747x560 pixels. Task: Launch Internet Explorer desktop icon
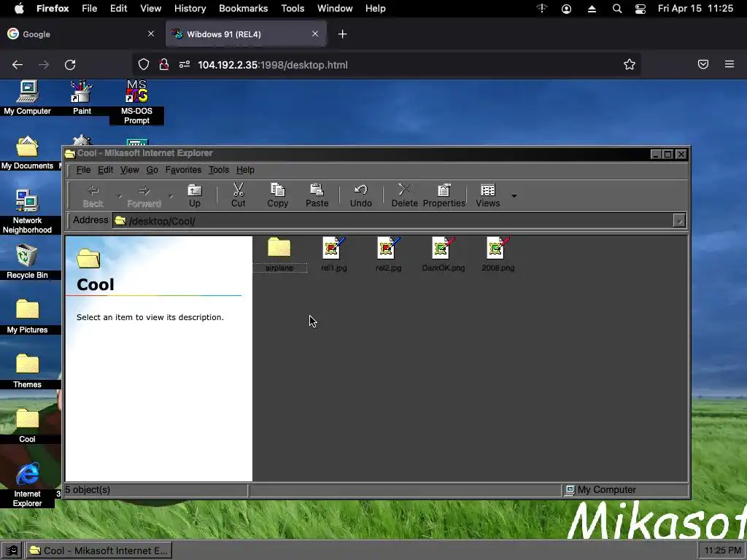click(x=27, y=485)
